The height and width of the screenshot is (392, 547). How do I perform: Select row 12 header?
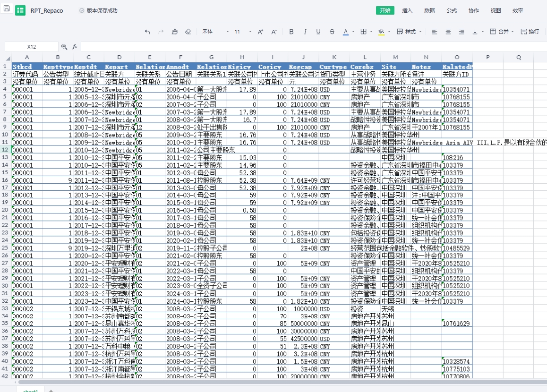pyautogui.click(x=5, y=150)
